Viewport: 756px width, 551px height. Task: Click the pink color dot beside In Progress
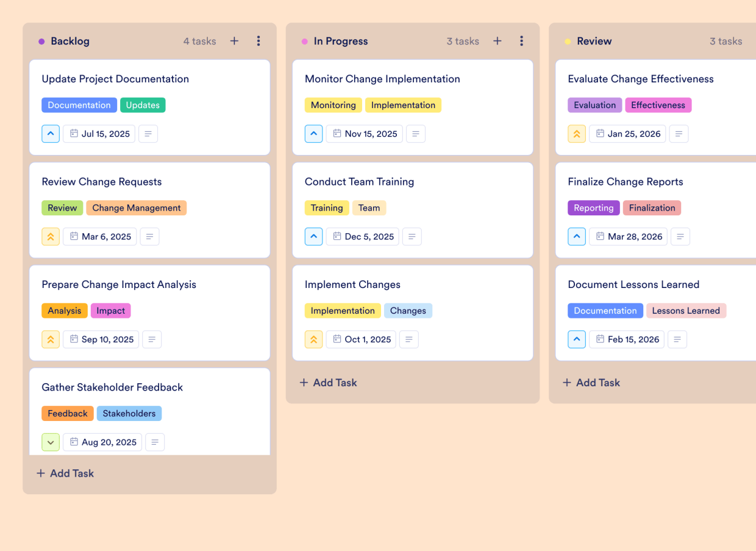pyautogui.click(x=304, y=41)
